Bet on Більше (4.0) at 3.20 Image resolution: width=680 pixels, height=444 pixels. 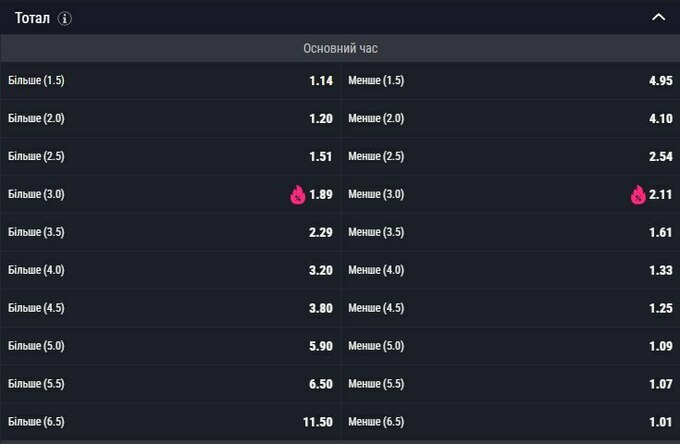coord(170,271)
